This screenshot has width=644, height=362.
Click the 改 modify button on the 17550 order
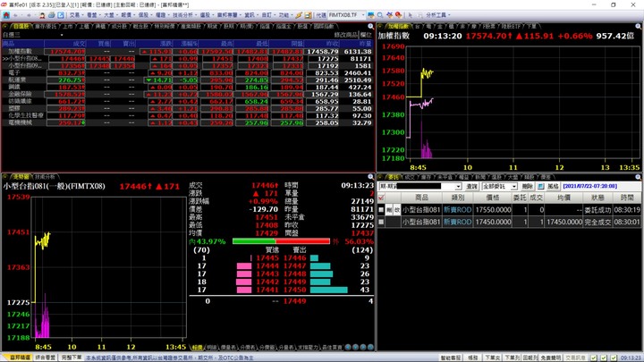(x=397, y=210)
